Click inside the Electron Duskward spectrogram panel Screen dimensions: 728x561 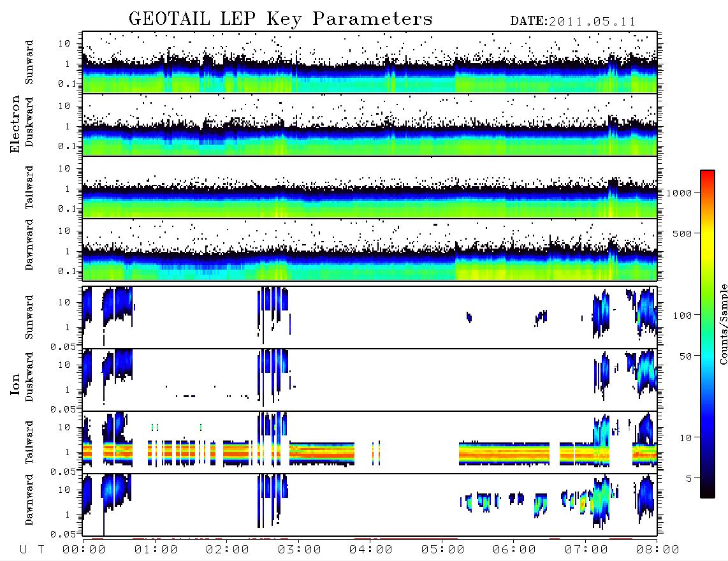click(x=370, y=124)
